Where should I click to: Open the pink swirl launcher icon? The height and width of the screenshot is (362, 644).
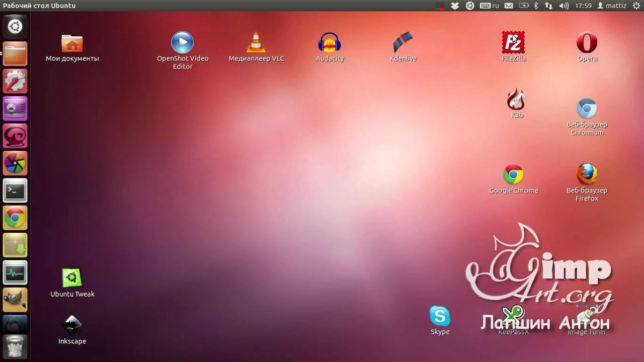click(x=15, y=136)
